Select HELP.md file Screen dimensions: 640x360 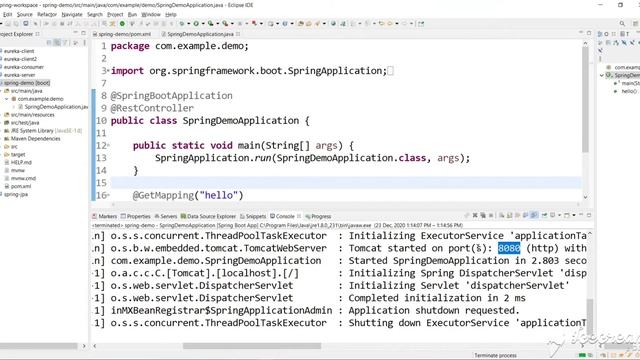21,162
